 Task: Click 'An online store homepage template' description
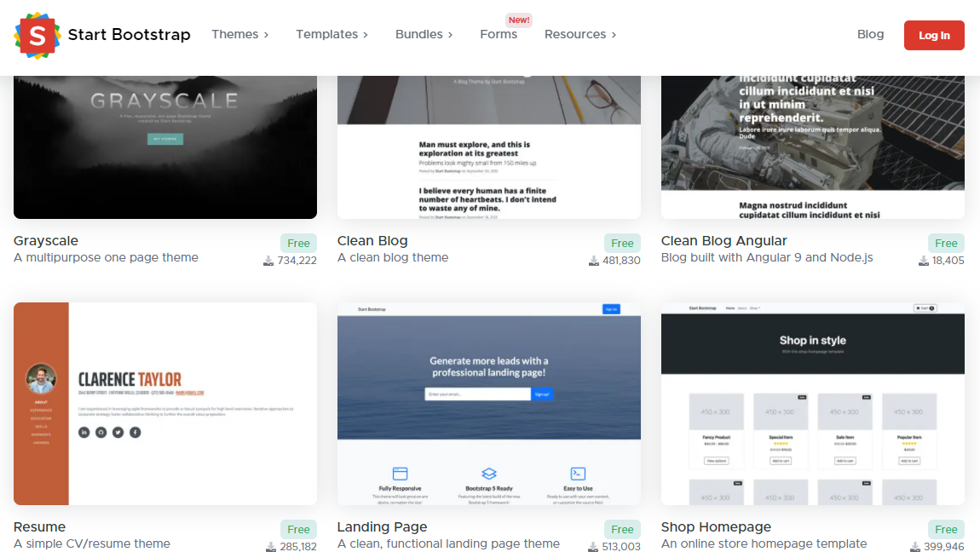tap(764, 543)
